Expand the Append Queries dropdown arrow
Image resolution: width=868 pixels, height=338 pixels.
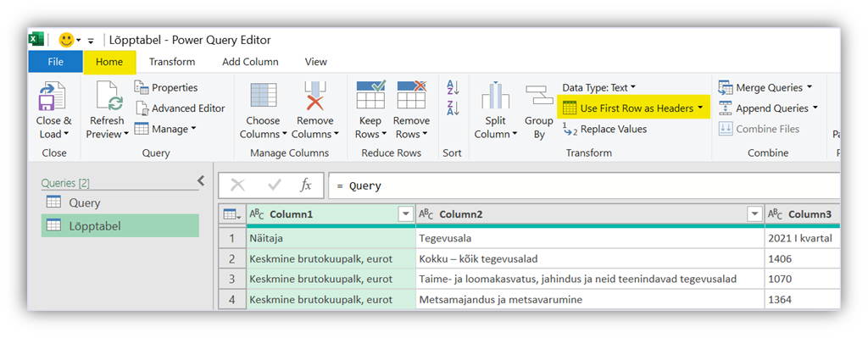pos(815,108)
